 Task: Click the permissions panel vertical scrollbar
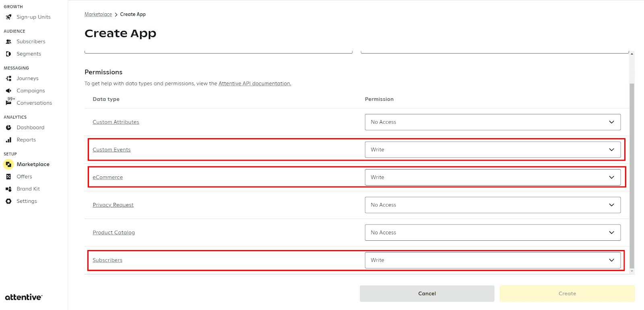pyautogui.click(x=632, y=173)
